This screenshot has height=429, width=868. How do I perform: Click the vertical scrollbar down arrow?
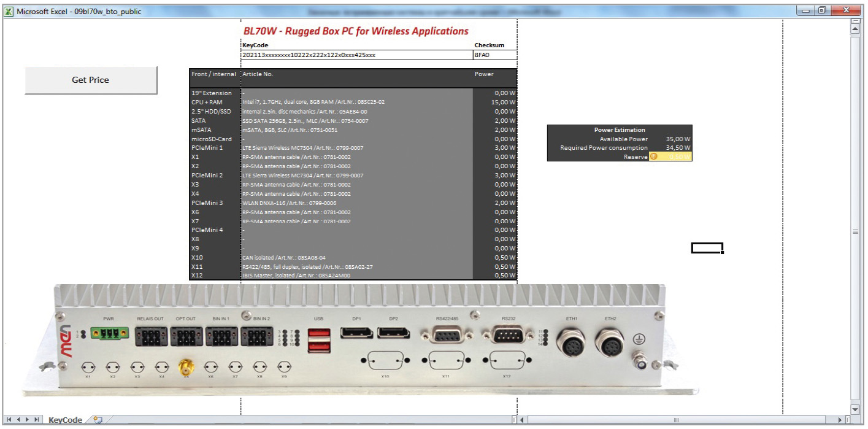856,409
